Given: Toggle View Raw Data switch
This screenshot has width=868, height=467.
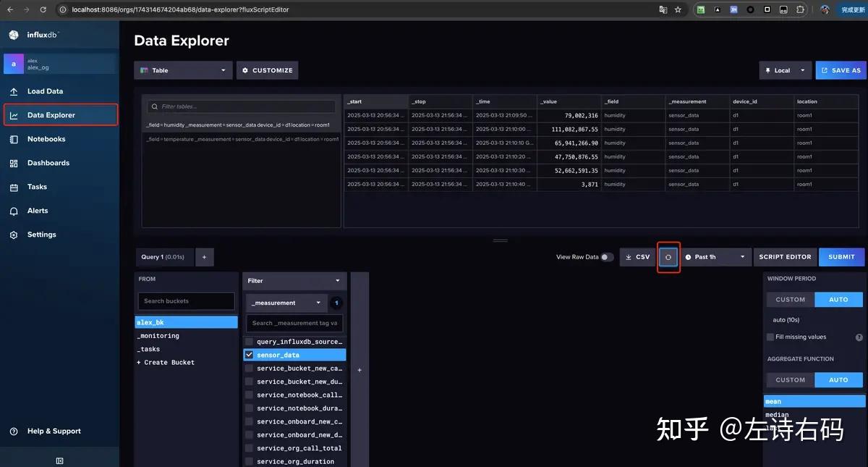Looking at the screenshot, I should point(607,257).
